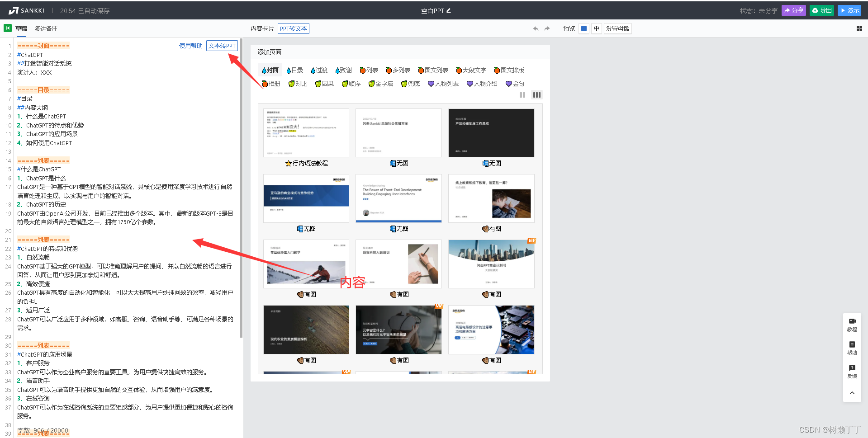Open the 反馈 feedback icon
This screenshot has width=868, height=438.
852,372
